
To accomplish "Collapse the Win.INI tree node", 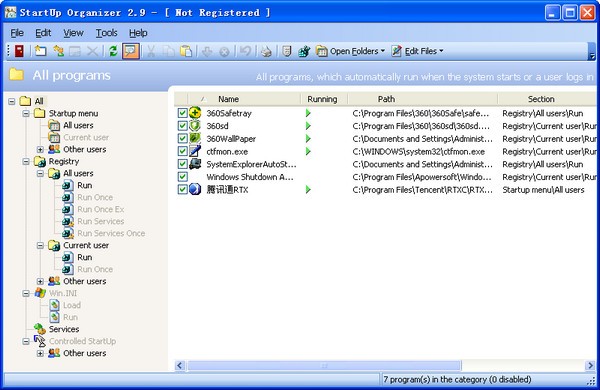I will click(26, 293).
